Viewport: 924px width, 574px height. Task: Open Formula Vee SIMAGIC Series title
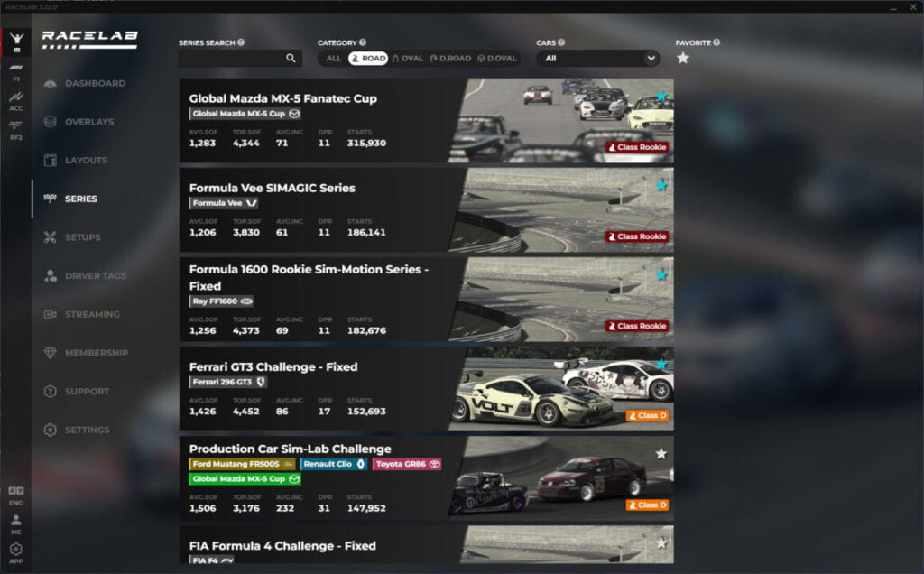[273, 188]
